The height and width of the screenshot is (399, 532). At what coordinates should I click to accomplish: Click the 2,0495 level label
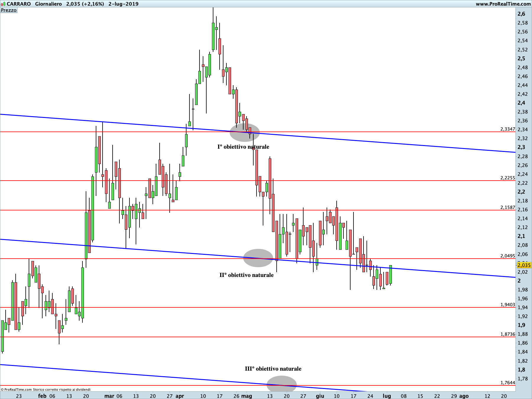pyautogui.click(x=507, y=256)
